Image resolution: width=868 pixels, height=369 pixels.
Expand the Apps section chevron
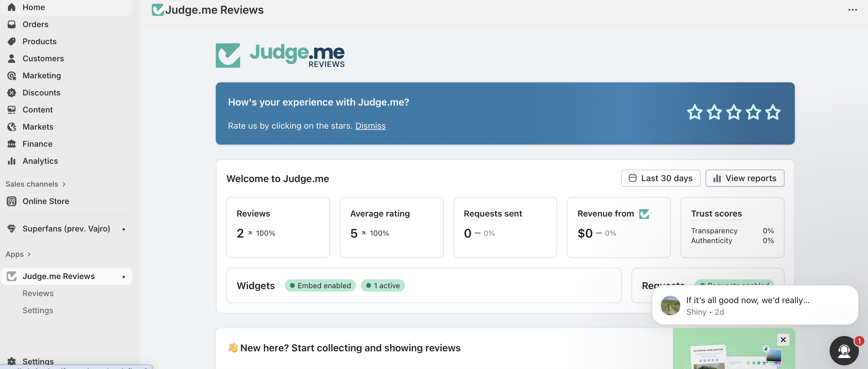click(x=29, y=254)
